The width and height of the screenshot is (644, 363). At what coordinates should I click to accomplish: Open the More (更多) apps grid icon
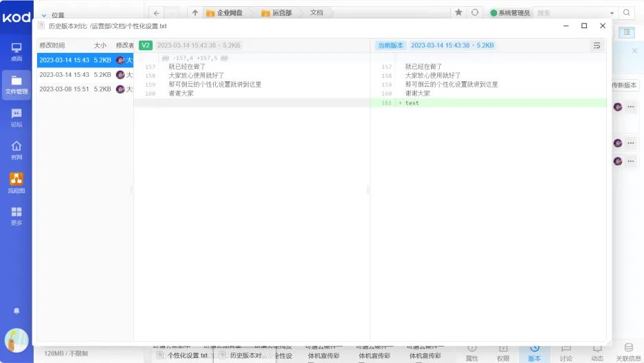click(x=16, y=216)
